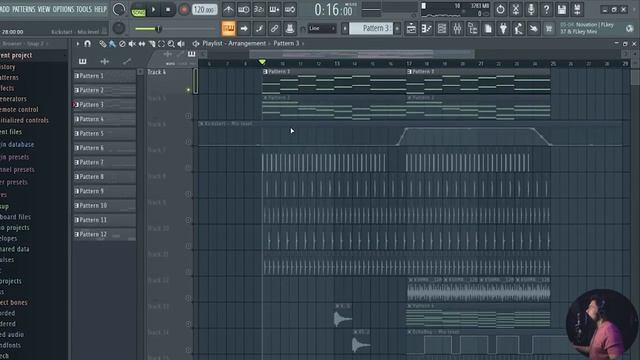Open the Mixer icon
Image resolution: width=640 pixels, height=360 pixels.
click(457, 29)
